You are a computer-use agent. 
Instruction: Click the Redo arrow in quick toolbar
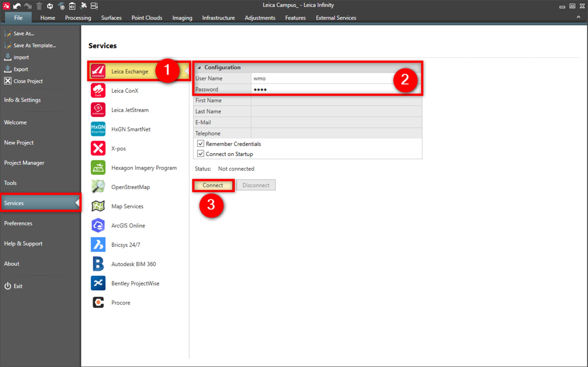tap(28, 6)
